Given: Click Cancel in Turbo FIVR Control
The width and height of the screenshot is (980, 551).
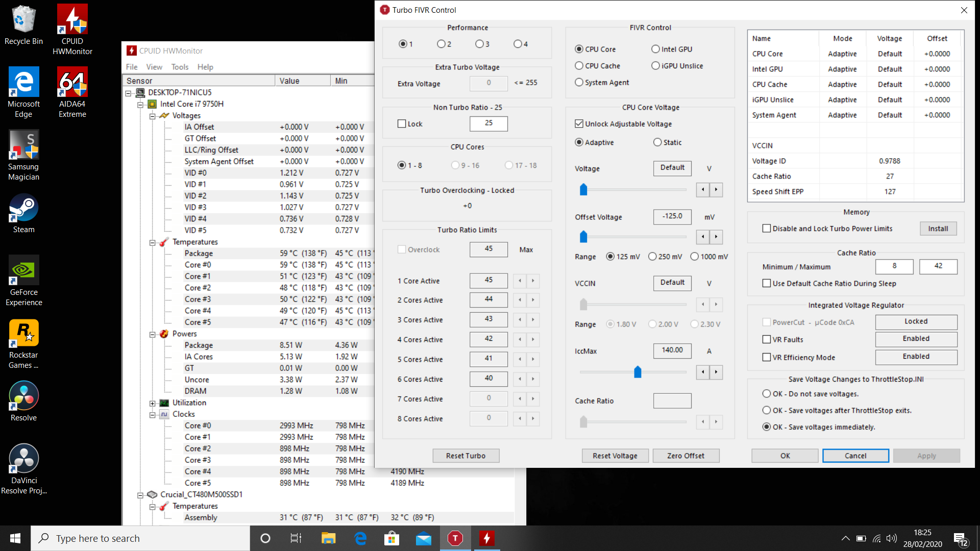Looking at the screenshot, I should click(855, 456).
